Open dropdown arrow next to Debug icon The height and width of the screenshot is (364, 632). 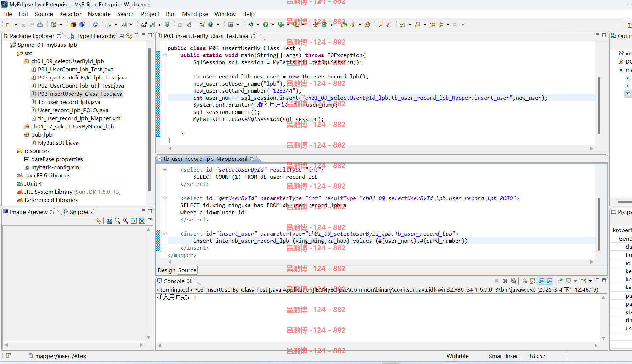click(x=258, y=24)
